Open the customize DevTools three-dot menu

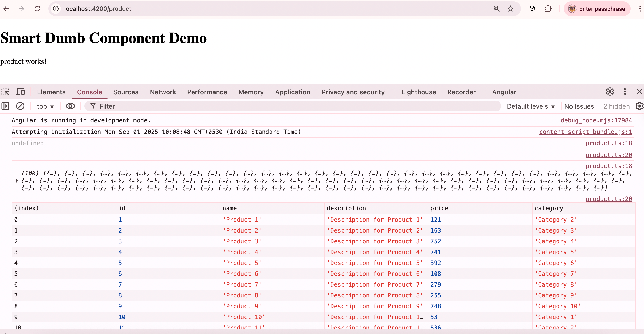625,92
